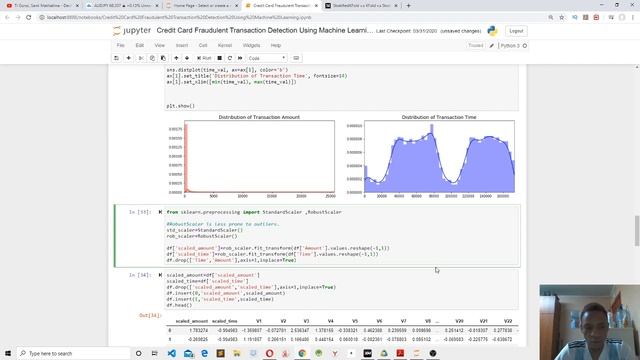Open the File menu
The height and width of the screenshot is (360, 640).
[x=120, y=45]
